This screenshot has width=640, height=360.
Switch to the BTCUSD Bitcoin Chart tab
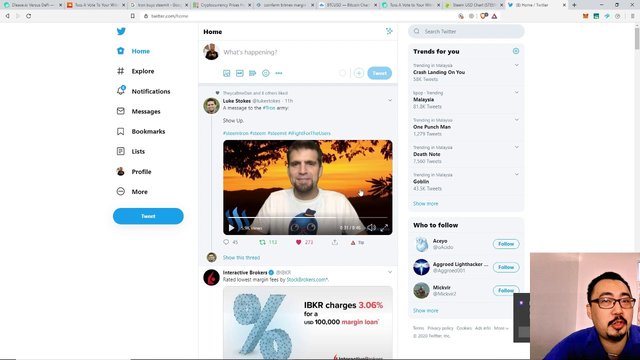point(349,5)
